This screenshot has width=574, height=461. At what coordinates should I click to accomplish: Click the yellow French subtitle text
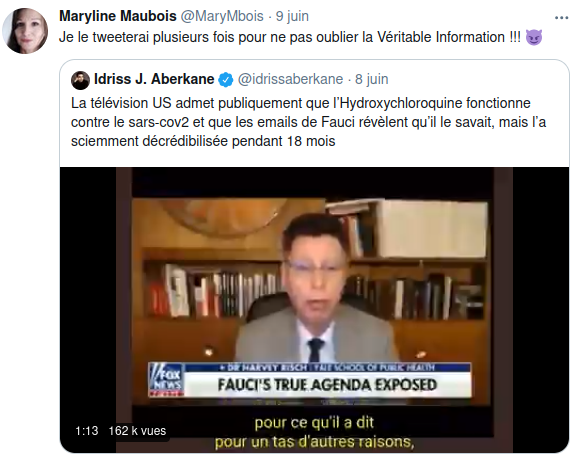click(314, 432)
